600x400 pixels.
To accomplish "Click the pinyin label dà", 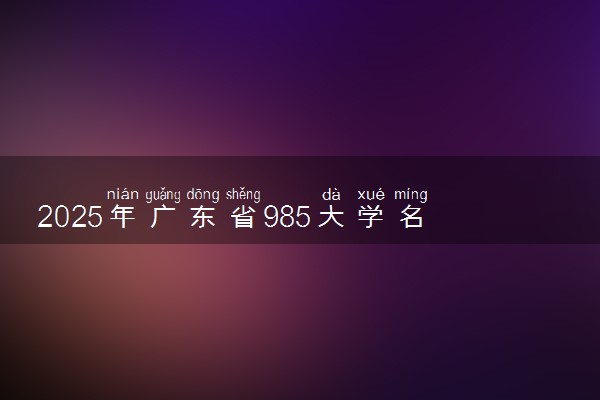I will pyautogui.click(x=331, y=194).
